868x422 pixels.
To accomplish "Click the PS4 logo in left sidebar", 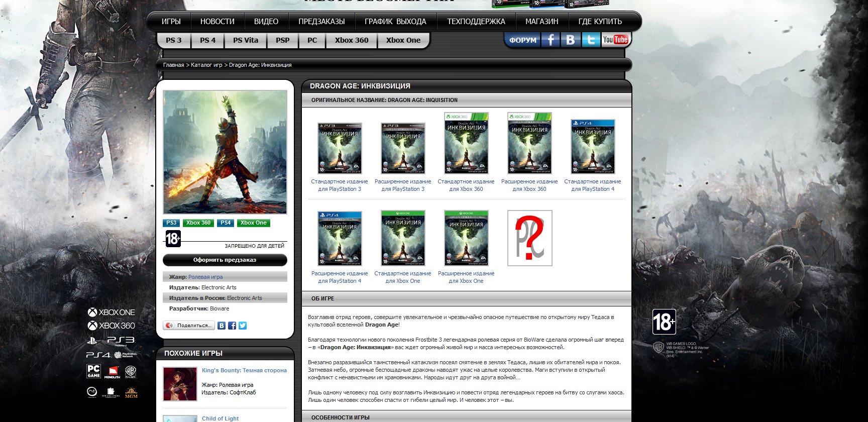I will pos(98,355).
